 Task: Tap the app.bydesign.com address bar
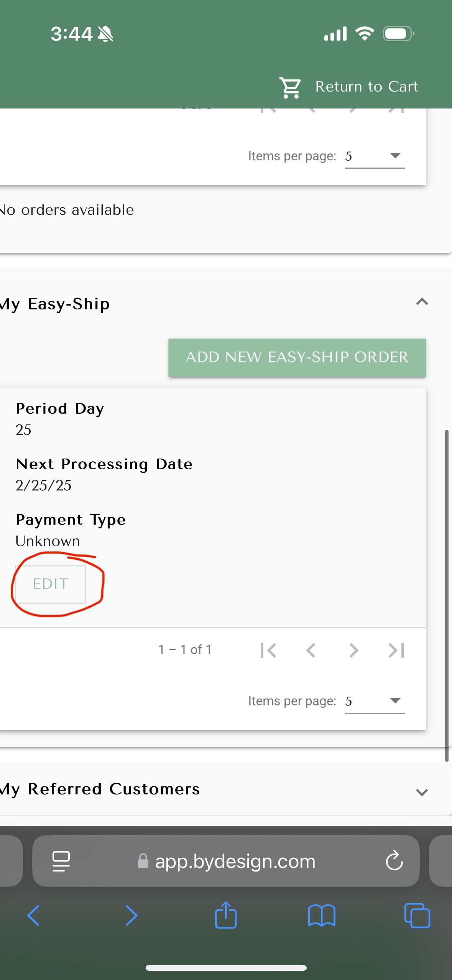coord(226,862)
